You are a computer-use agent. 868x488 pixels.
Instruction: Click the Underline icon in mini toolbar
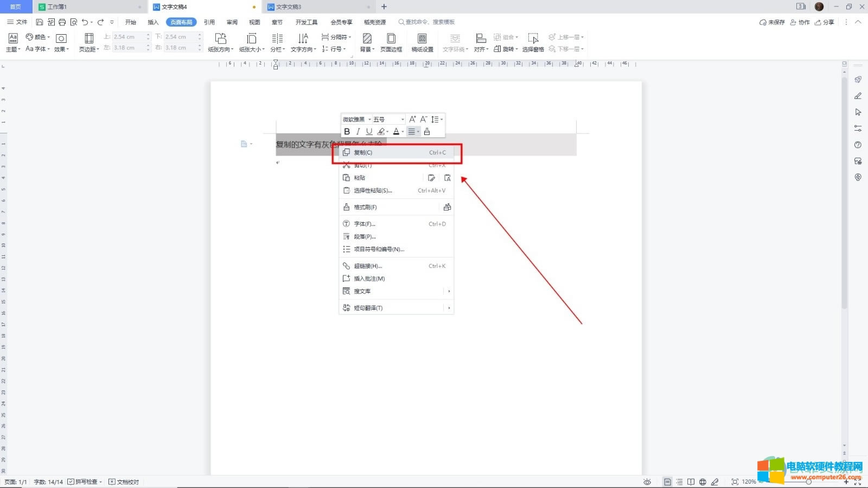[369, 132]
